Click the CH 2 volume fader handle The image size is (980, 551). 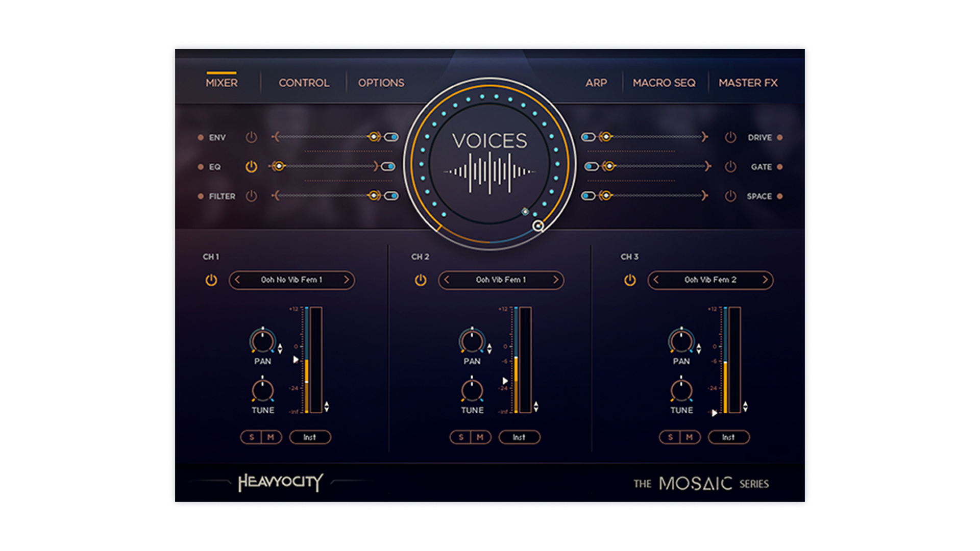pos(505,381)
